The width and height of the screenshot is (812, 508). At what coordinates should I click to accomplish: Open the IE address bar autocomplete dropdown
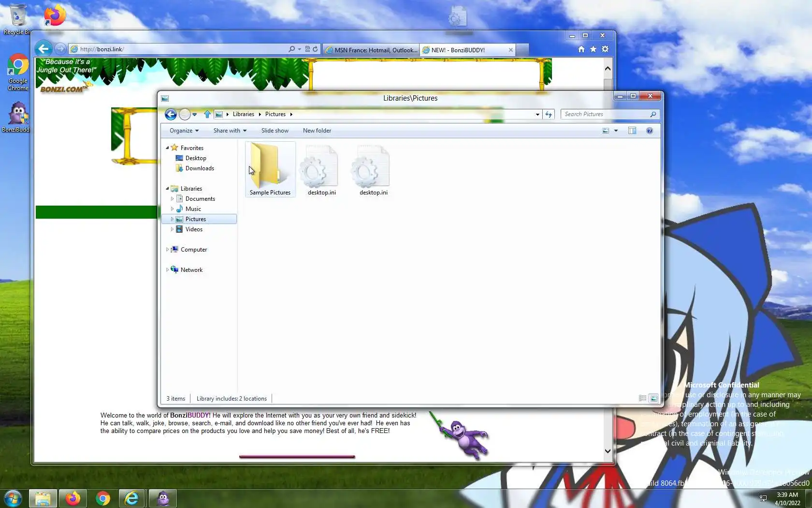300,49
